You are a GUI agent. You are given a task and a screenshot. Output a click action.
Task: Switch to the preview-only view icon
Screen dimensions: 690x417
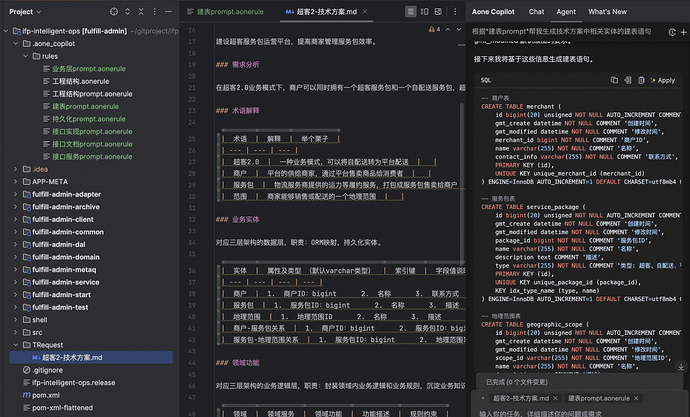438,12
